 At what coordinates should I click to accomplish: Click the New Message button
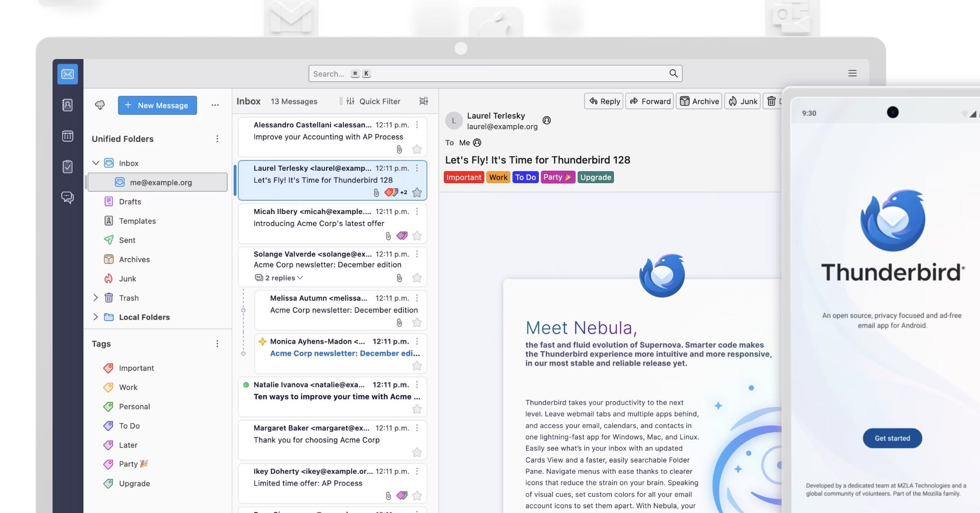pyautogui.click(x=157, y=105)
